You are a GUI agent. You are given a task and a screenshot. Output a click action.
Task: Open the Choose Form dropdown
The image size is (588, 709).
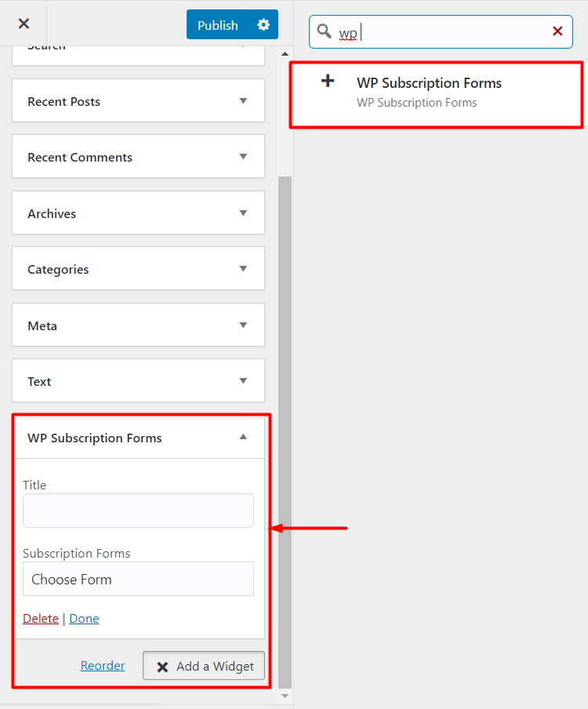(x=138, y=580)
